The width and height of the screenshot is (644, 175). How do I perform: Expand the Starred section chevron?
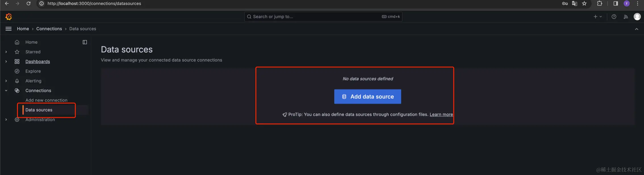6,52
